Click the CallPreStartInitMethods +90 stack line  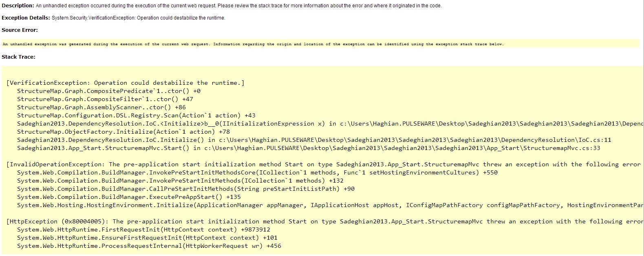click(185, 189)
